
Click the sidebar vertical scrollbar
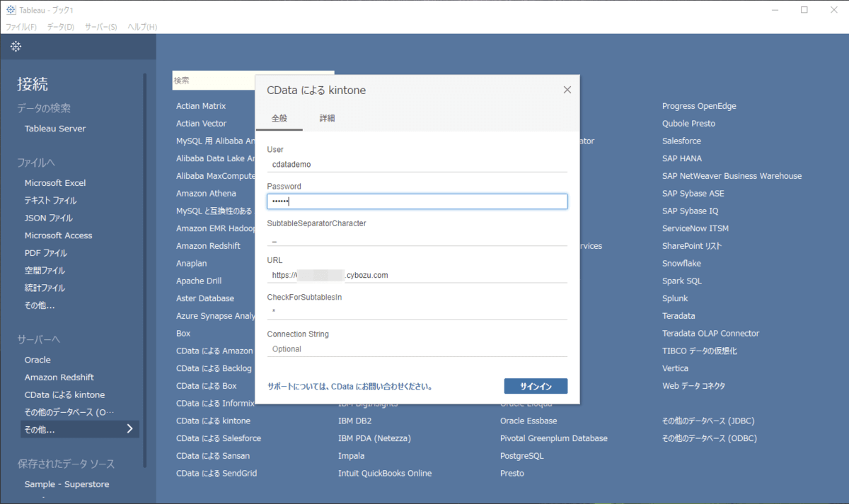pos(145,269)
